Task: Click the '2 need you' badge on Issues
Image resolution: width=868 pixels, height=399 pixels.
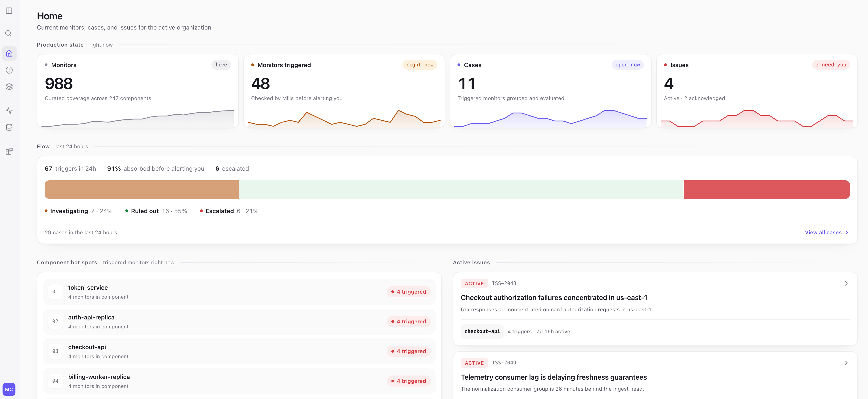Action: [x=831, y=65]
